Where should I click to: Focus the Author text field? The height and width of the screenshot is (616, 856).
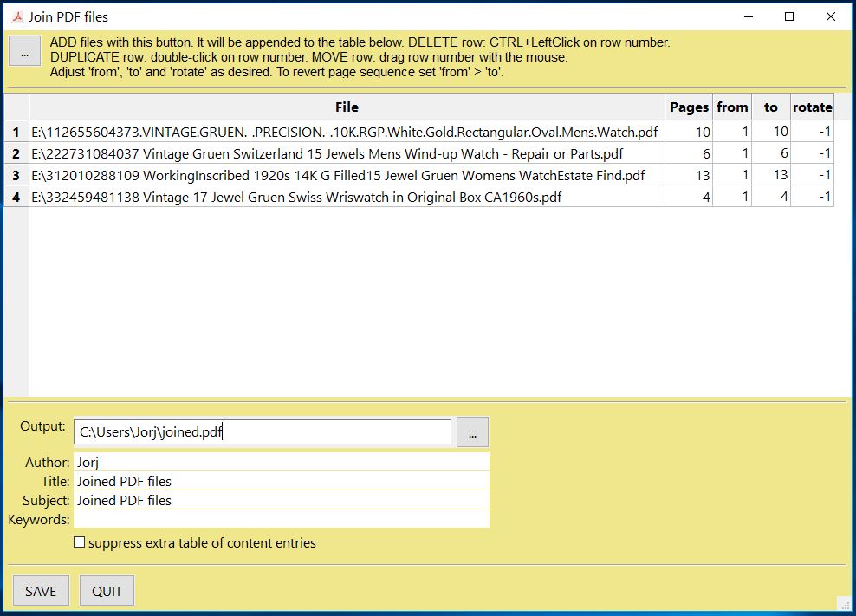point(281,463)
